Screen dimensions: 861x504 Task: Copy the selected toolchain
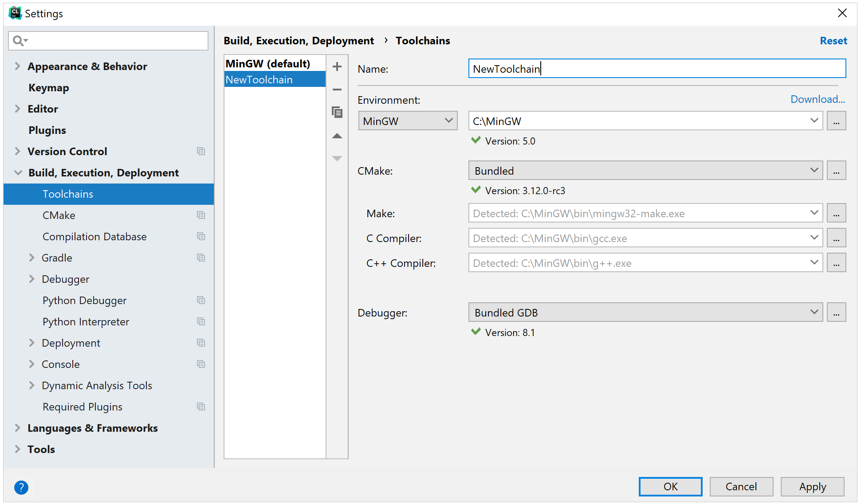(x=337, y=112)
